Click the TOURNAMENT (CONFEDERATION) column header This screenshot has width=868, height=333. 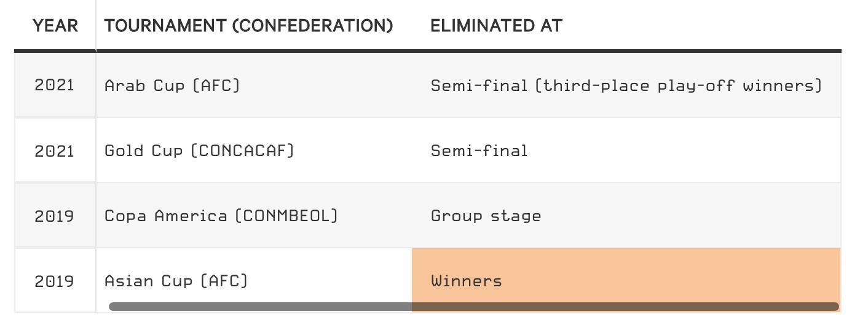[248, 26]
